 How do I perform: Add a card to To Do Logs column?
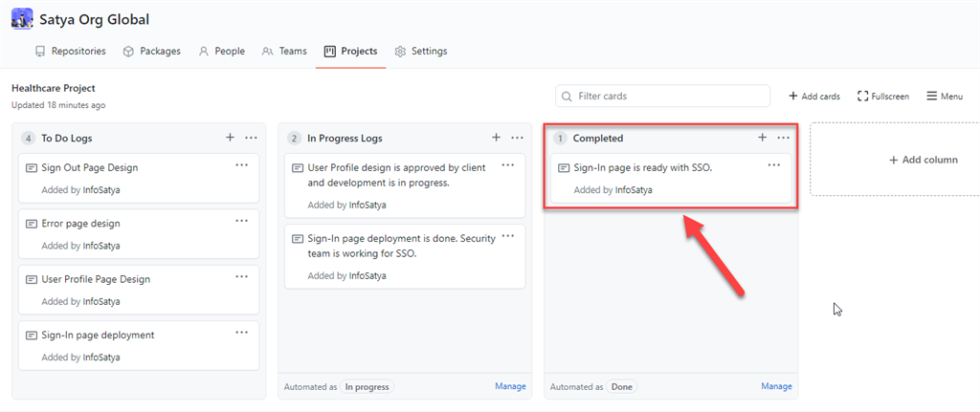pyautogui.click(x=230, y=138)
